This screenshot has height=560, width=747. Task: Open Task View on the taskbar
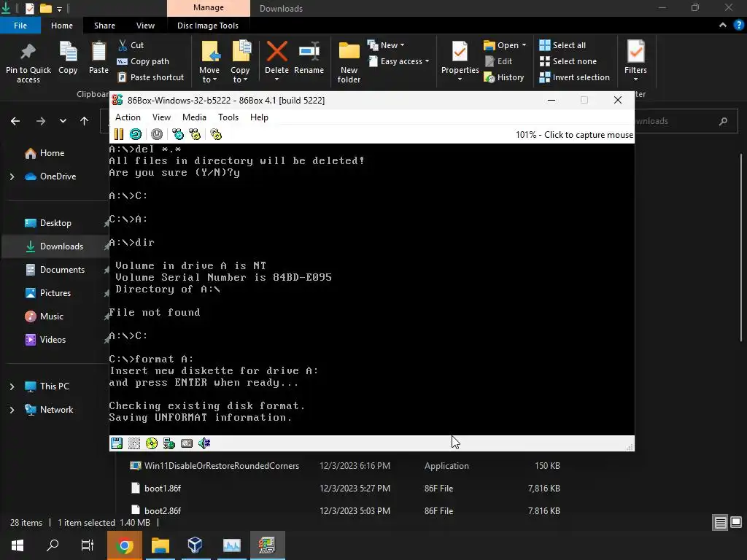click(88, 545)
